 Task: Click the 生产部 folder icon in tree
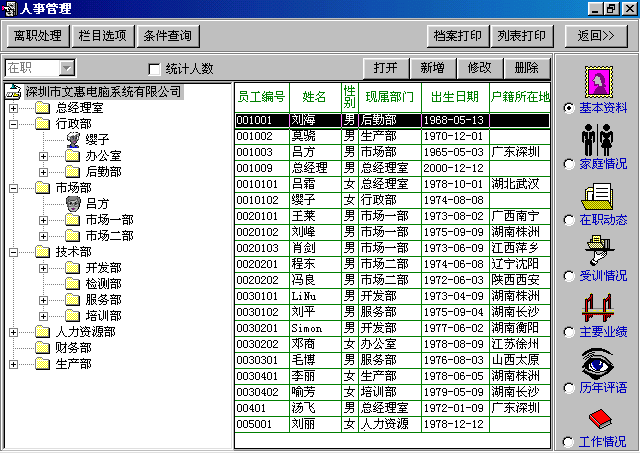[42, 364]
